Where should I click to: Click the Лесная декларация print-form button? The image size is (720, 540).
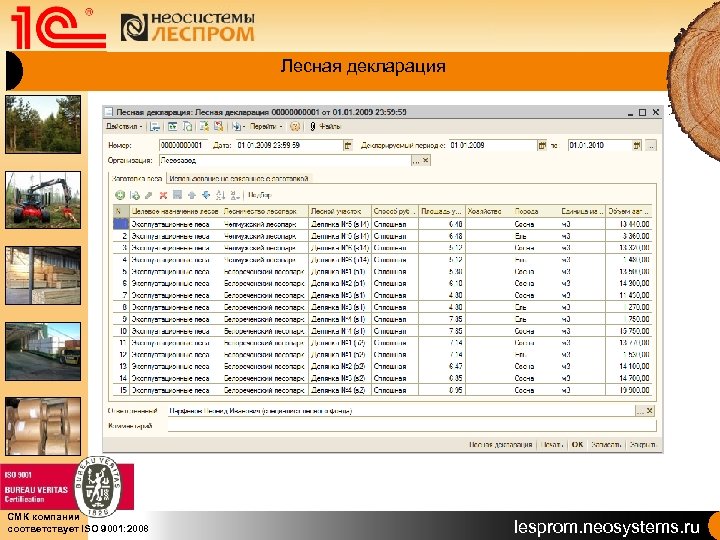501,444
